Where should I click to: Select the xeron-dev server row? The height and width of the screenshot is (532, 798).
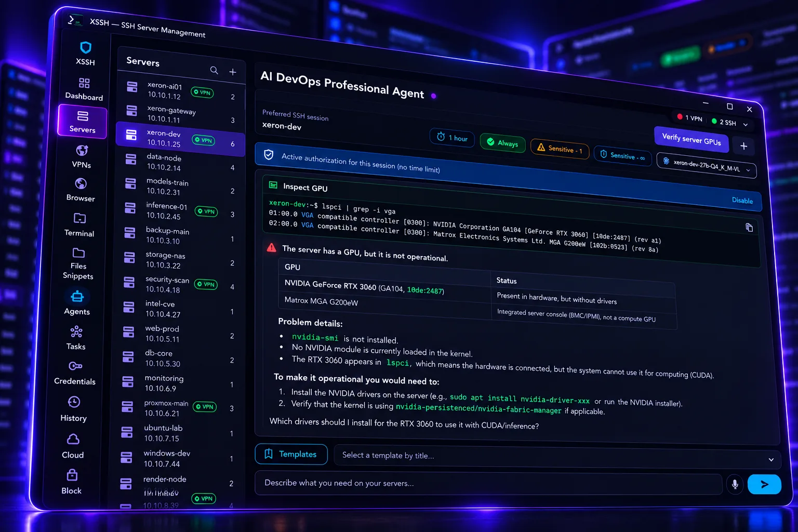pos(180,138)
